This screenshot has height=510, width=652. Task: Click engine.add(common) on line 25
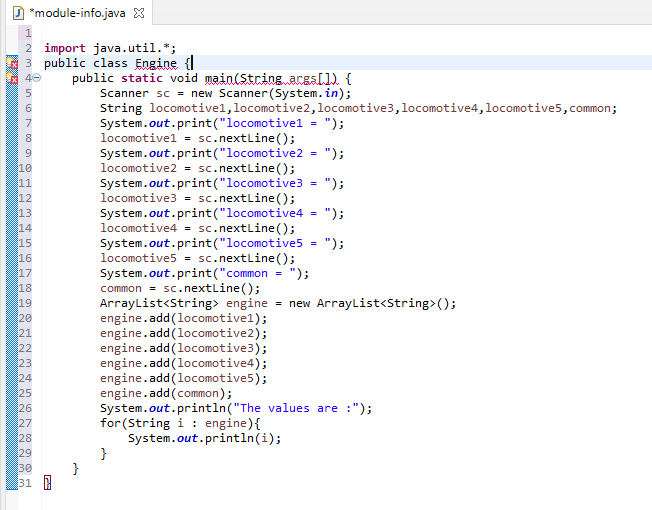[166, 393]
